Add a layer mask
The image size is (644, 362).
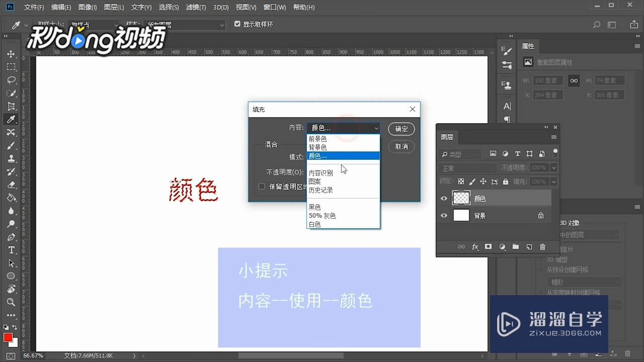coord(488,247)
